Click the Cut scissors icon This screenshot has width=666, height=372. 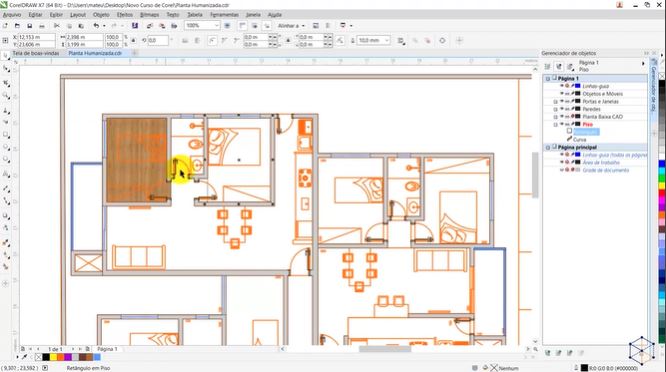pyautogui.click(x=56, y=26)
